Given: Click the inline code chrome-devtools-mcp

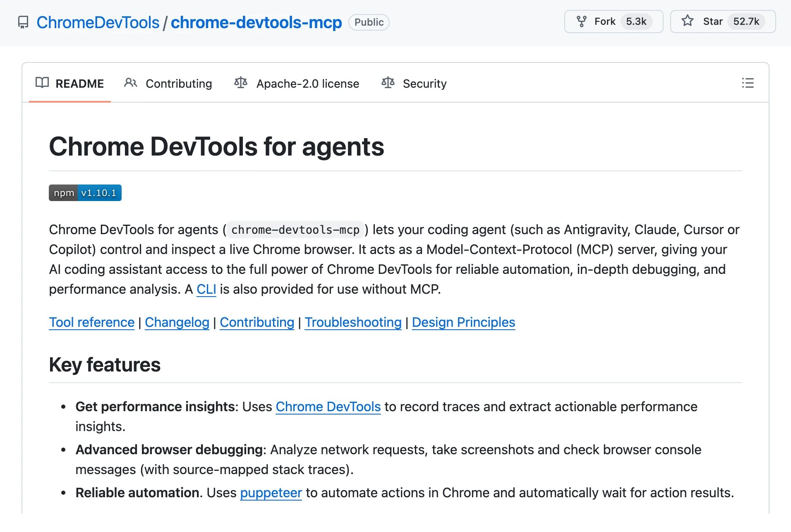Looking at the screenshot, I should pyautogui.click(x=295, y=230).
